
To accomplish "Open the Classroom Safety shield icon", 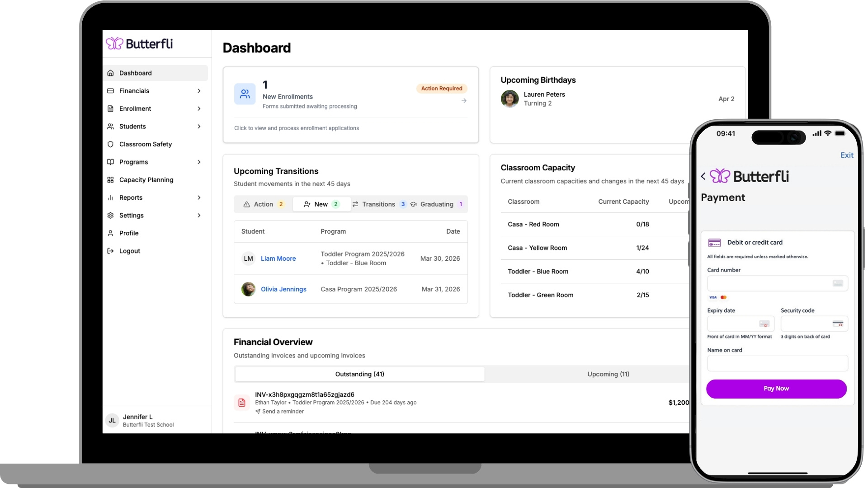I will pyautogui.click(x=110, y=144).
